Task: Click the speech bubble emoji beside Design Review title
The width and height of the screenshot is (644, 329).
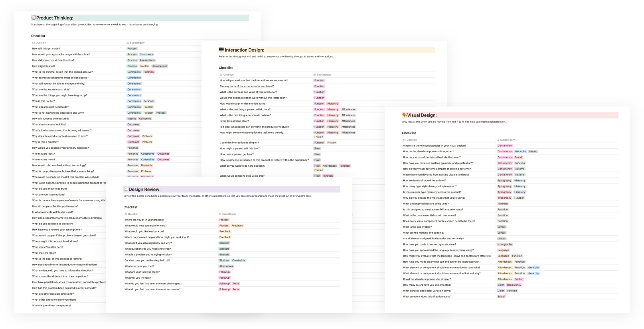Action: click(126, 189)
